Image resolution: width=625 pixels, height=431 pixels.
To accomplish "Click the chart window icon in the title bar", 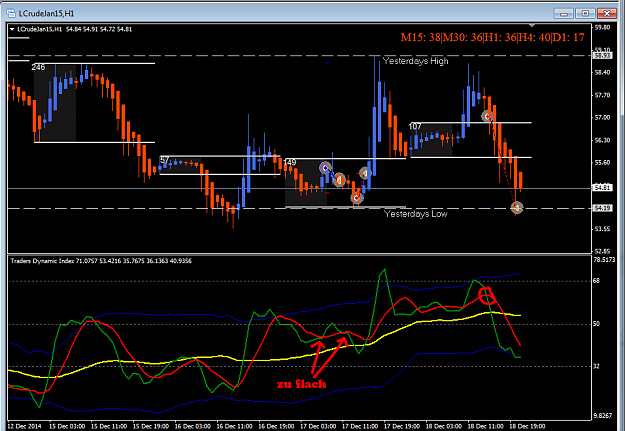I will 11,14.
